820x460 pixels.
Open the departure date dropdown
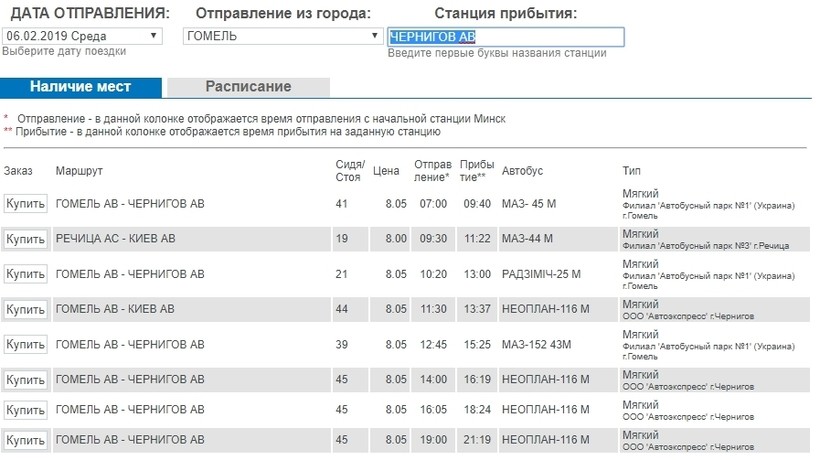point(82,36)
